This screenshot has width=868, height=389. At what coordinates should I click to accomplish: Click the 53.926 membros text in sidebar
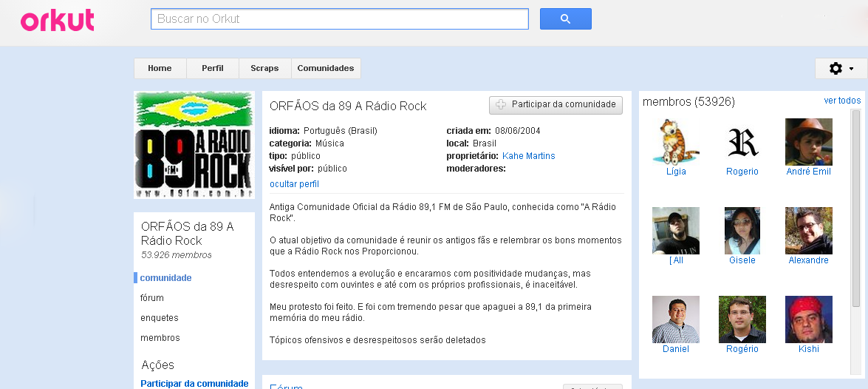[x=176, y=255]
